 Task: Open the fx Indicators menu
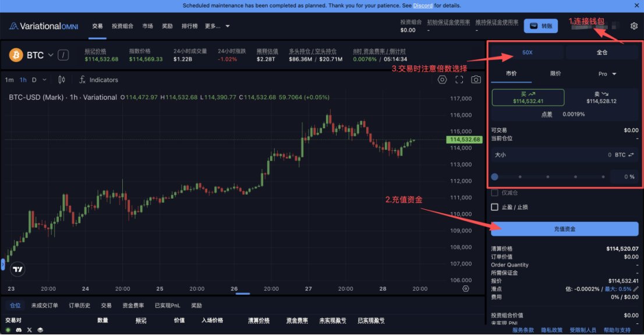98,80
